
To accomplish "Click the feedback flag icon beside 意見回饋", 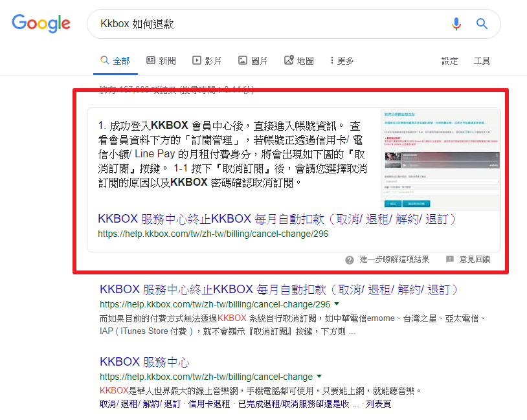I will click(450, 259).
